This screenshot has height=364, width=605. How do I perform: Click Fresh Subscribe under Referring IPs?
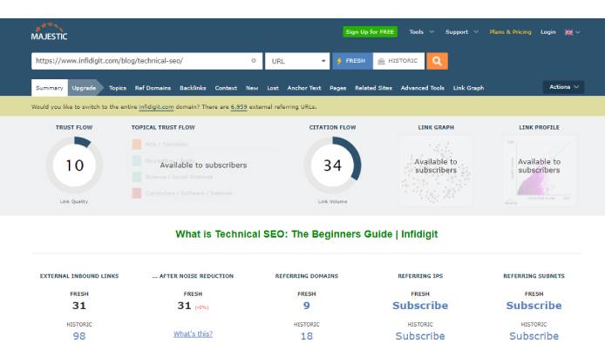(x=420, y=306)
